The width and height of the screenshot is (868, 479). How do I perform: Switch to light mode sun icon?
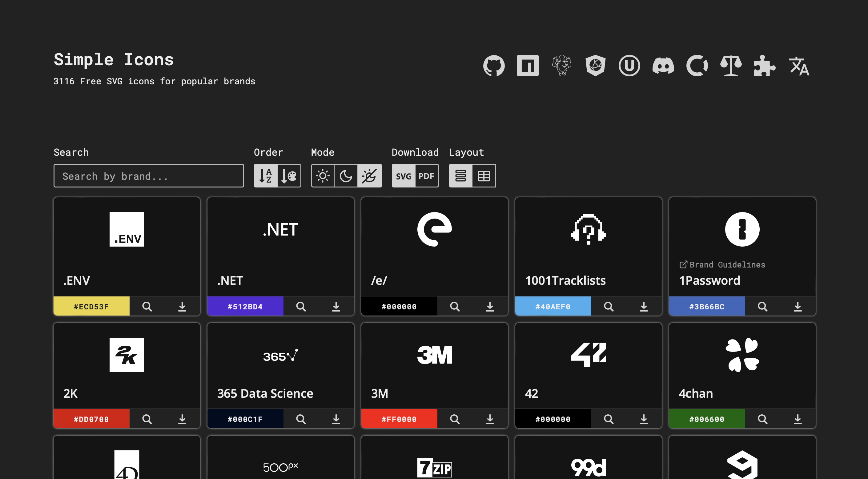pos(323,175)
